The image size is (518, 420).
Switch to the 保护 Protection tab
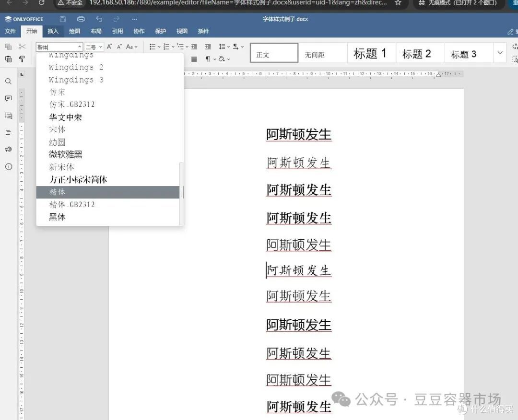tap(160, 31)
